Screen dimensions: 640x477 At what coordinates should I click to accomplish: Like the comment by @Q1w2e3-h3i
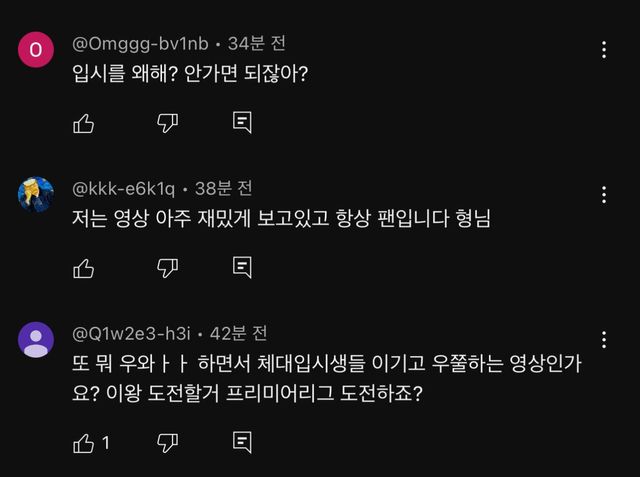[84, 441]
